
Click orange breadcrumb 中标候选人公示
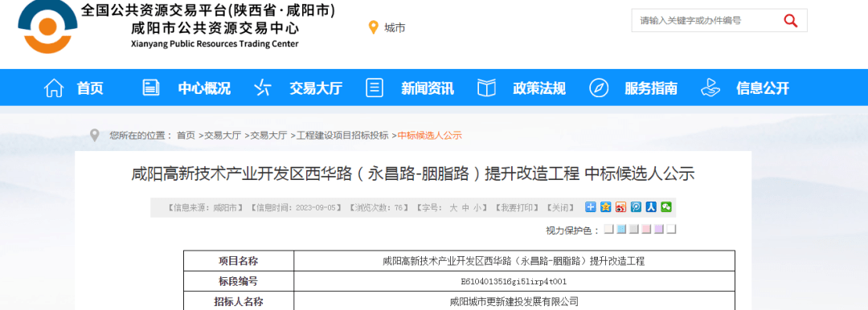pos(429,135)
